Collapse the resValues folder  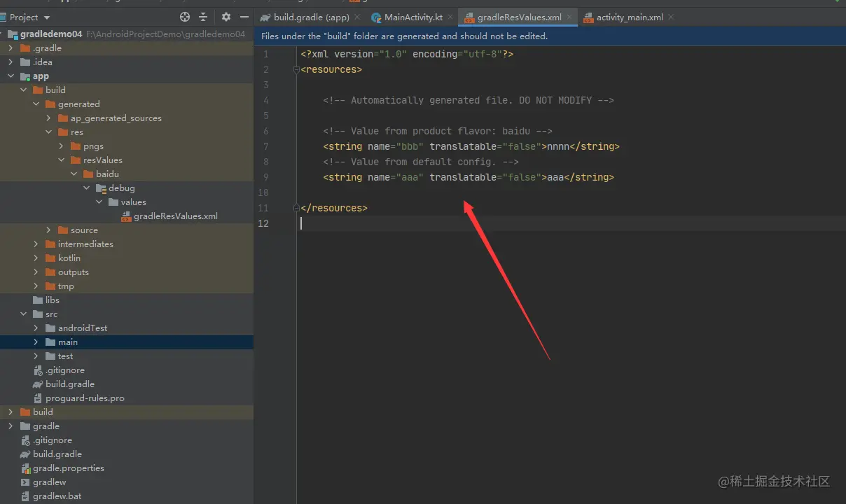tap(61, 160)
